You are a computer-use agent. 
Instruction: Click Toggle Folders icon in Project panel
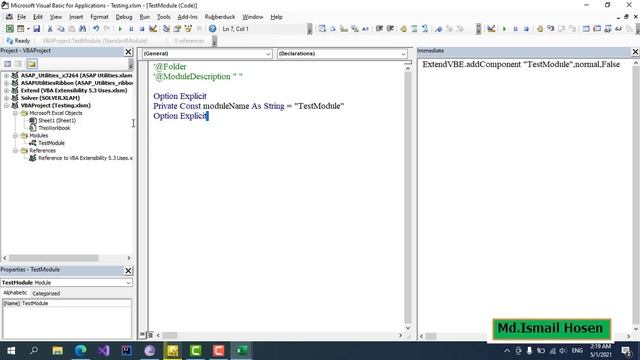point(32,64)
